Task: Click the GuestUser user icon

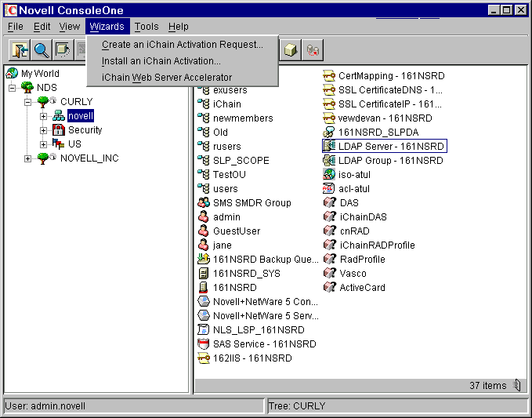Action: tap(204, 231)
